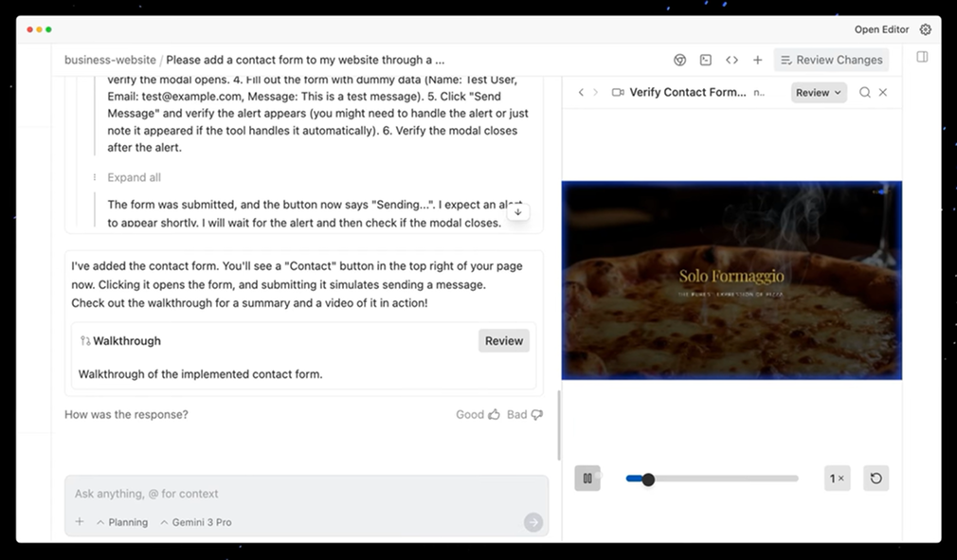Click the Review Changes tab button
The width and height of the screenshot is (957, 560).
pos(831,60)
